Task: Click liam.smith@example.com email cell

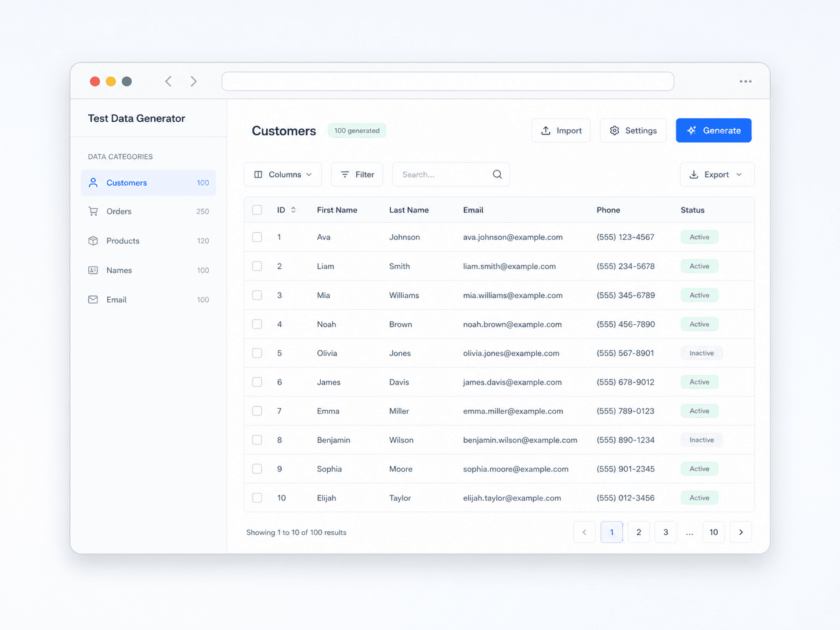Action: click(509, 266)
